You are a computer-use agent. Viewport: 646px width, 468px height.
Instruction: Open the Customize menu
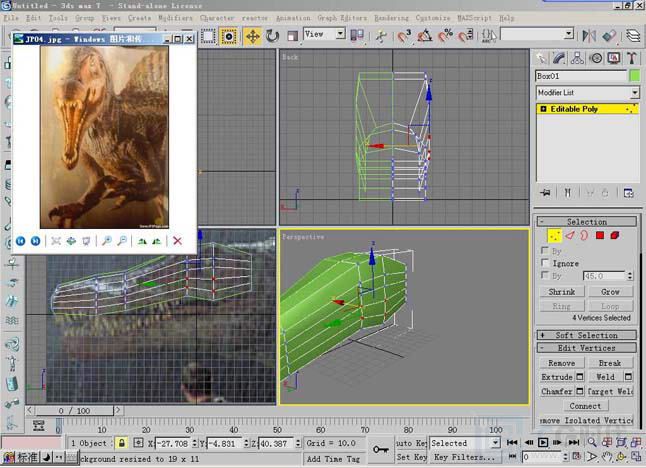pyautogui.click(x=433, y=18)
